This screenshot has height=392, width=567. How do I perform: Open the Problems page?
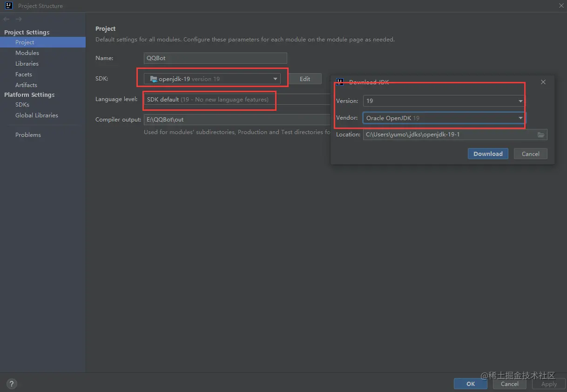pyautogui.click(x=28, y=135)
